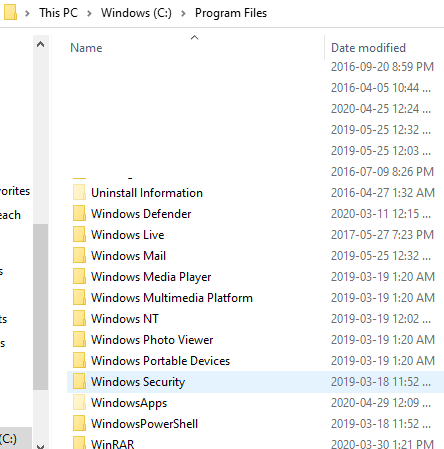
Task: Select the Windows NT folder icon
Action: [x=79, y=318]
